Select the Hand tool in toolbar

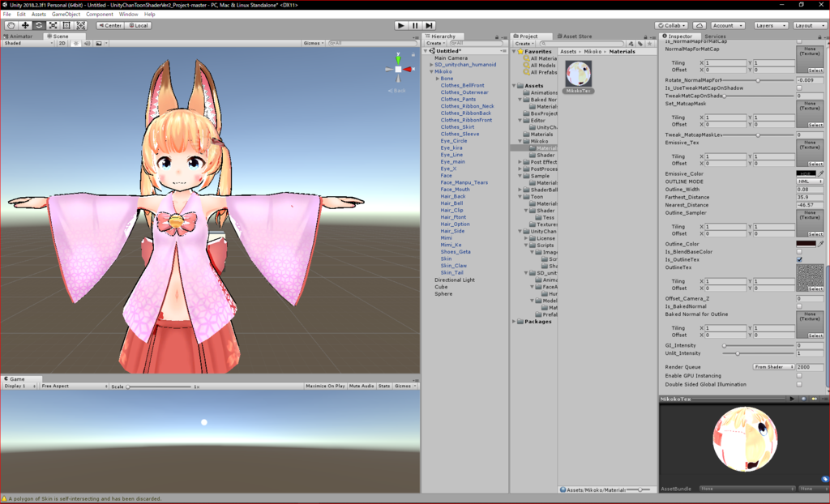tap(11, 25)
